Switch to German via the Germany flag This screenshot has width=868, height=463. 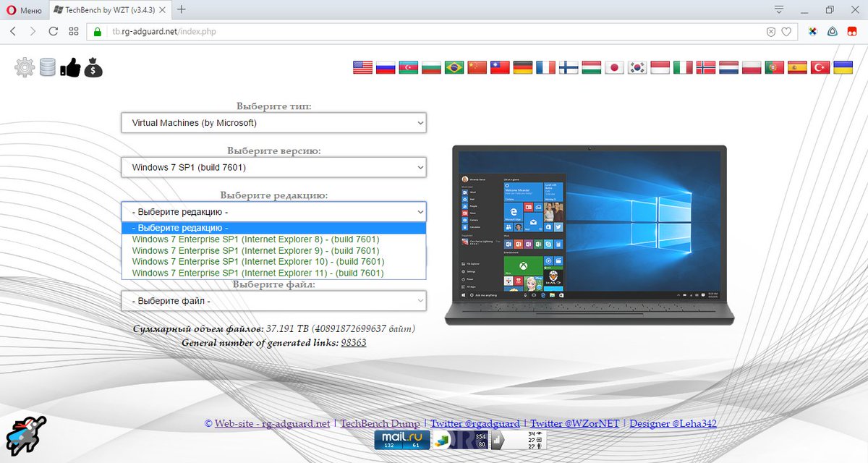[x=523, y=67]
